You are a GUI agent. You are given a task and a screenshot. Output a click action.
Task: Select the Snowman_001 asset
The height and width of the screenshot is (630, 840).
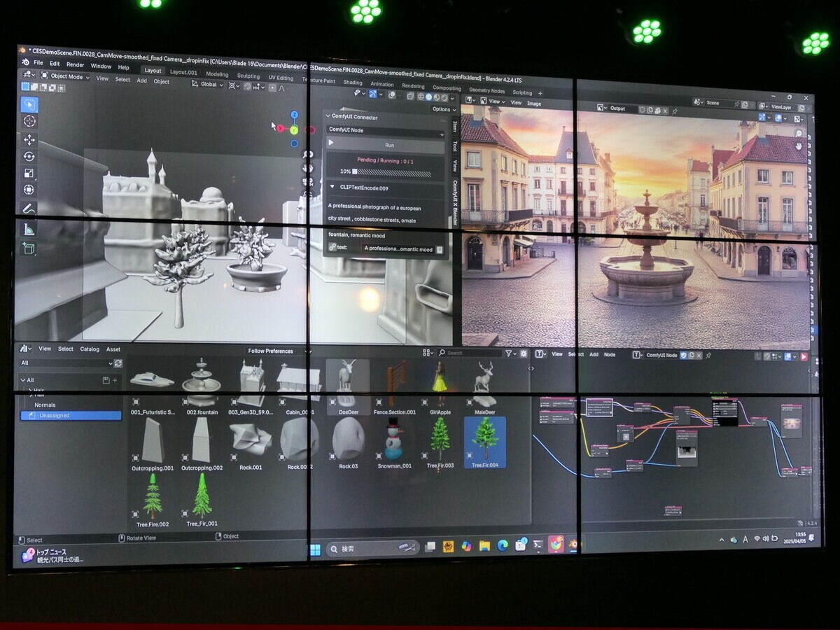[x=394, y=444]
